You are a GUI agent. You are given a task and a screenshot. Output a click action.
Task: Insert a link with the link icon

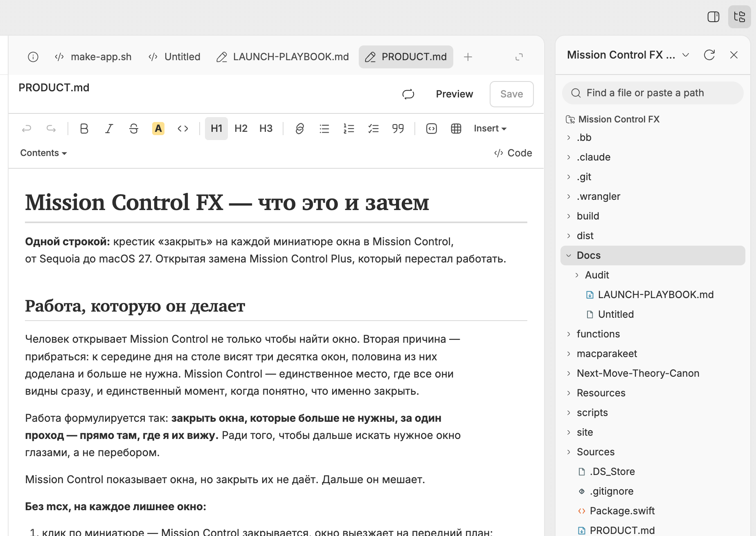tap(299, 129)
